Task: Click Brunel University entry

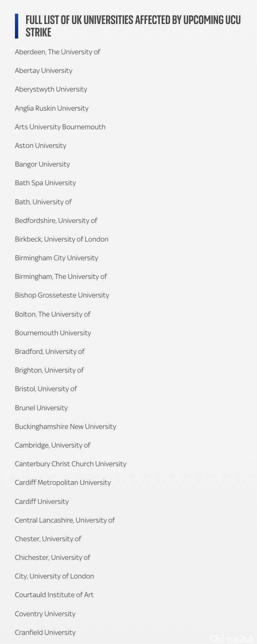Action: (x=41, y=408)
